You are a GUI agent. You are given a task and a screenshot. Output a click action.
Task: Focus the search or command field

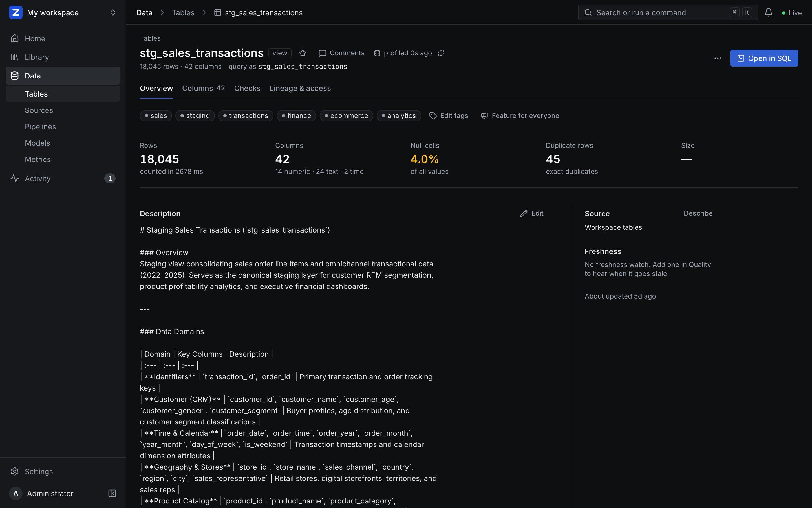pos(668,12)
